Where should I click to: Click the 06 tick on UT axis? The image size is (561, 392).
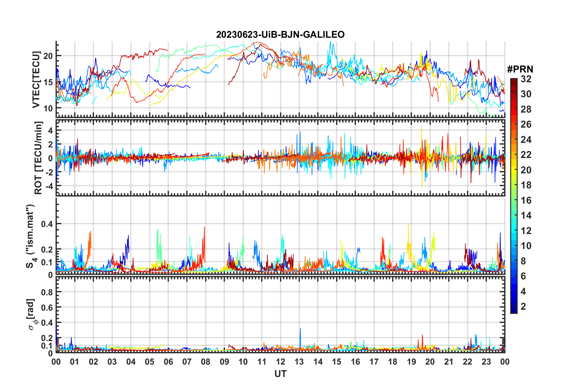pyautogui.click(x=168, y=362)
